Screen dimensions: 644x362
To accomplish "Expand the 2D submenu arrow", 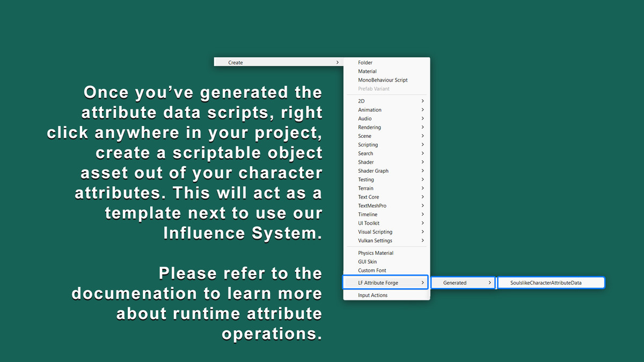I will click(422, 101).
